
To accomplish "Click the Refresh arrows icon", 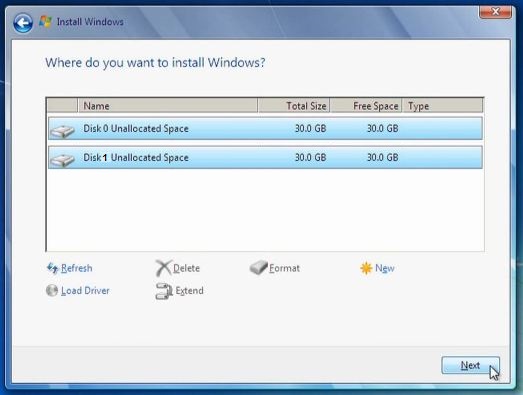I will click(53, 268).
